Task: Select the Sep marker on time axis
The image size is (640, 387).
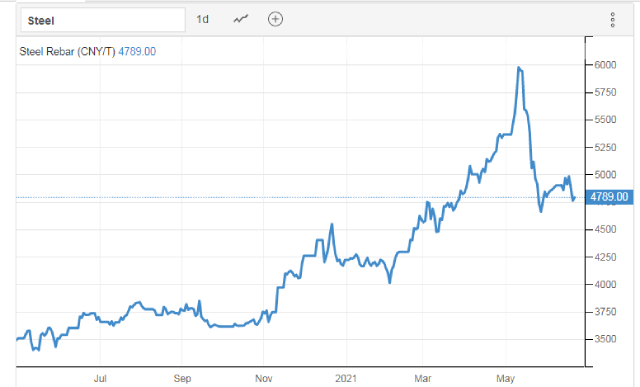Action: tap(182, 378)
